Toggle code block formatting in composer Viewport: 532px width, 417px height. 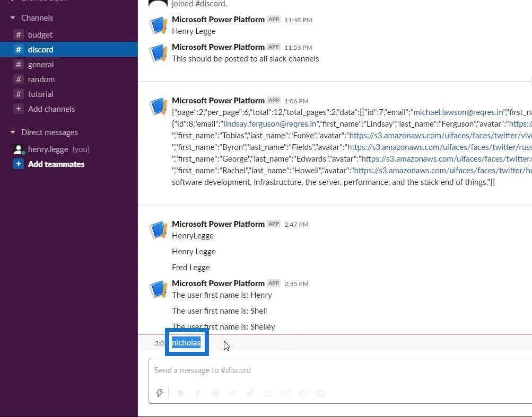(320, 393)
